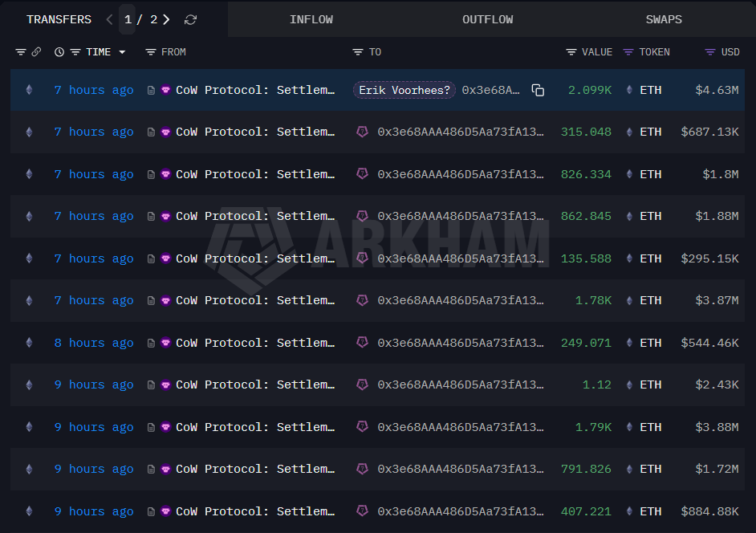Viewport: 756px width, 533px height.
Task: Click the recipient address icon in 826.334 row
Action: (x=363, y=174)
